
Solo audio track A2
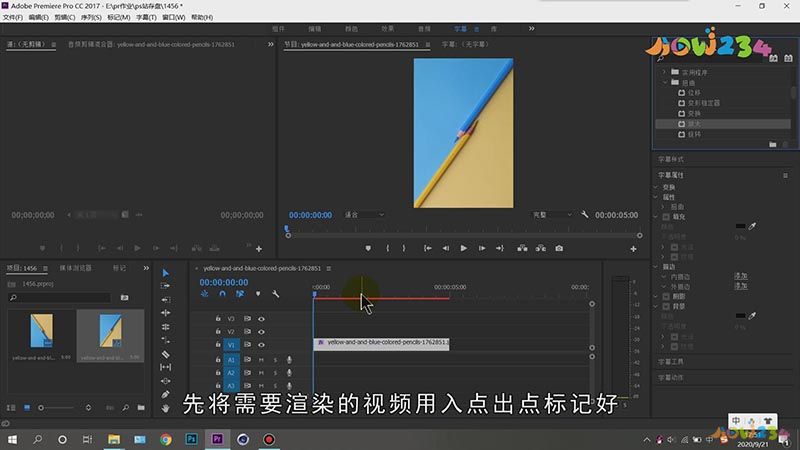pyautogui.click(x=276, y=373)
